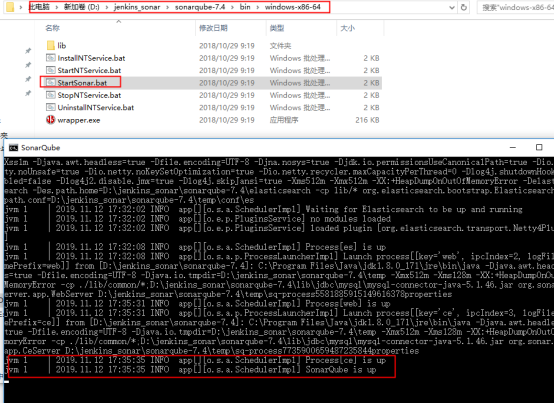554x403 pixels.
Task: Expand the chevron after jenkins_sonar breadcrumb
Action: coord(167,7)
